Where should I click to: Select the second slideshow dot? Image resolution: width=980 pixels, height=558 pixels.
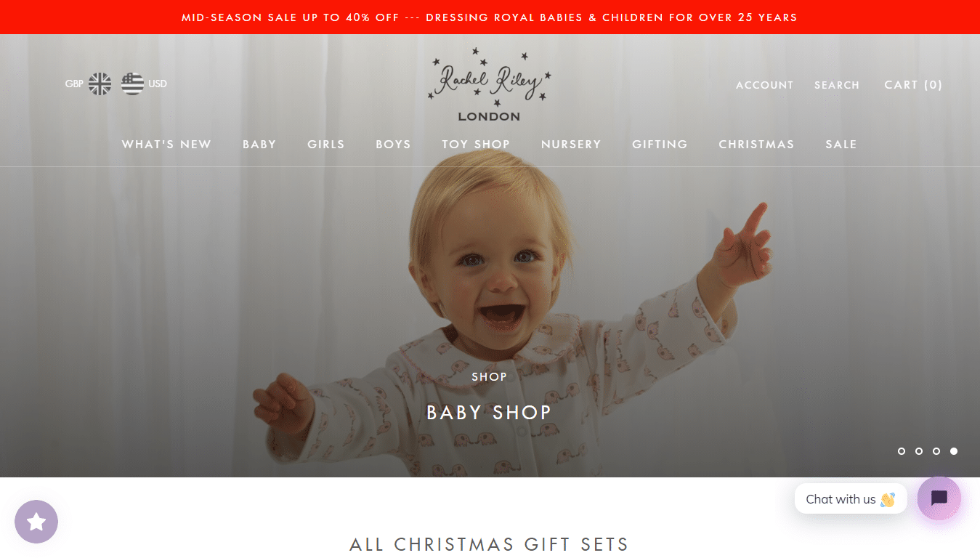919,451
